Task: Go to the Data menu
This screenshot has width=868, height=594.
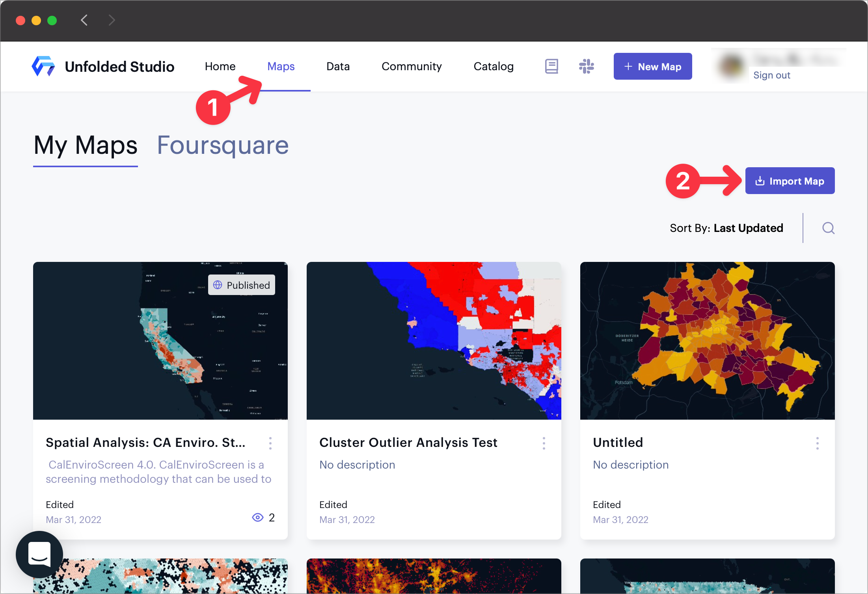Action: tap(338, 66)
